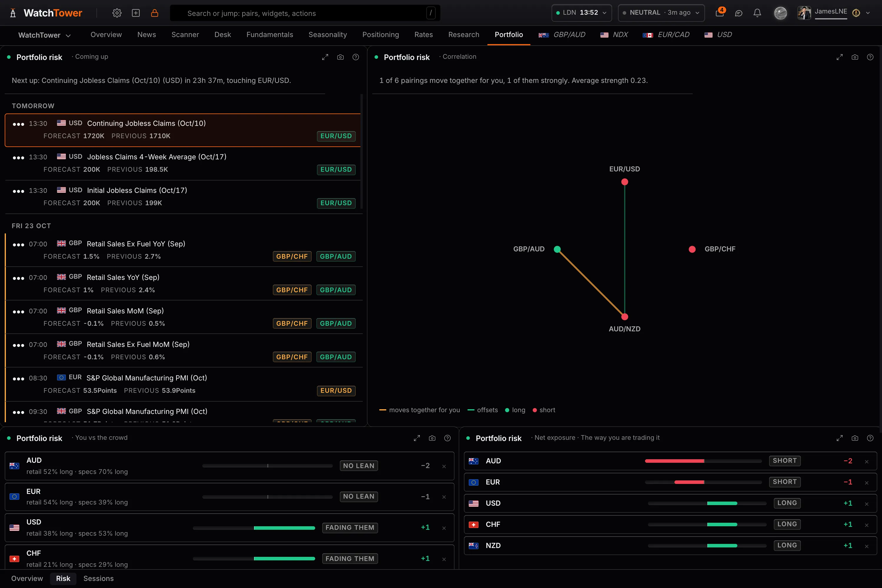Open the GBP/AUD pinned tab
The width and height of the screenshot is (882, 588).
coord(562,34)
